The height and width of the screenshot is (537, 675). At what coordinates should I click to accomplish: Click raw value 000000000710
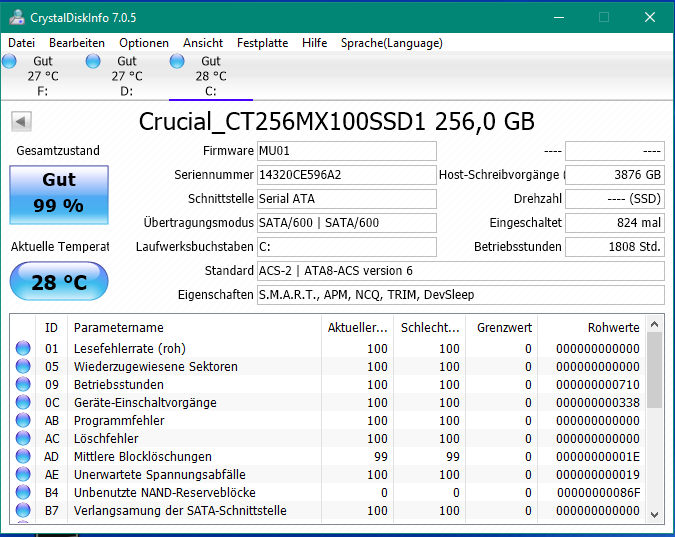(x=598, y=385)
